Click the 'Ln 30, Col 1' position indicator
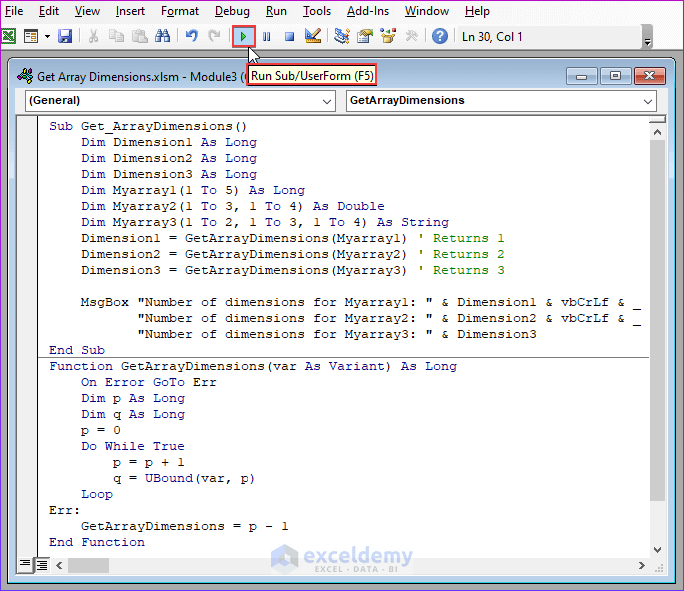Viewport: 684px width, 591px height. [x=492, y=37]
